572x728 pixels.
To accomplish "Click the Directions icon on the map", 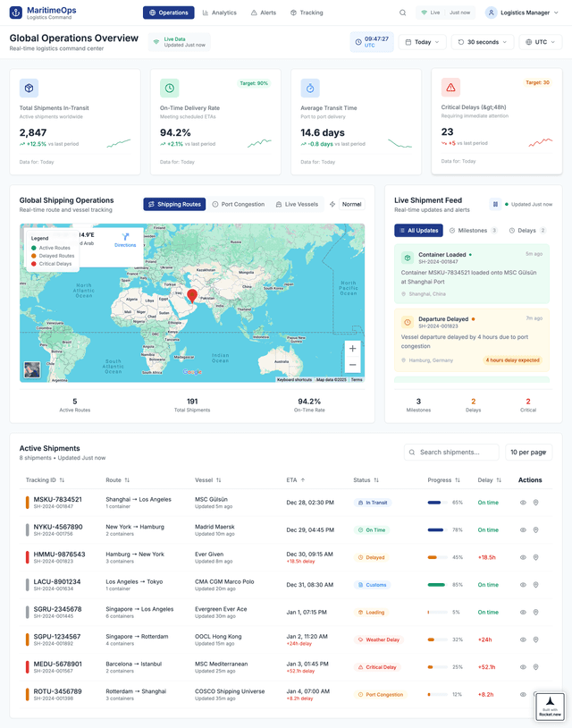I will point(125,237).
